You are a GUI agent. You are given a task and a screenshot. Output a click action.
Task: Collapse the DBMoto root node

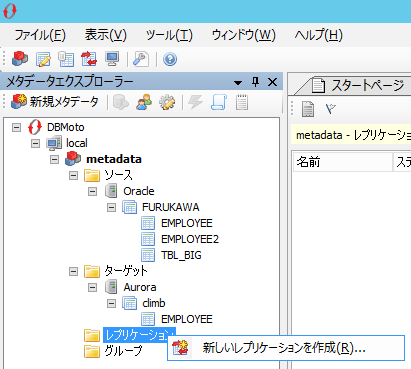pos(16,127)
